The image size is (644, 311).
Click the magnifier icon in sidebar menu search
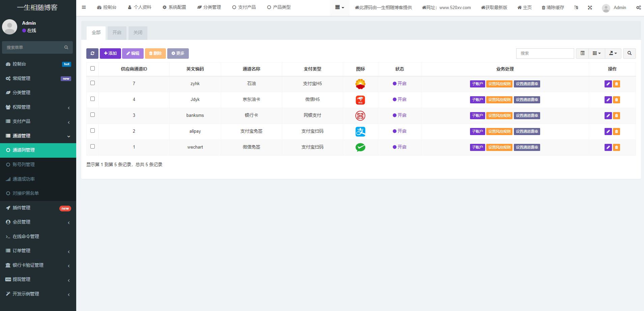(66, 47)
